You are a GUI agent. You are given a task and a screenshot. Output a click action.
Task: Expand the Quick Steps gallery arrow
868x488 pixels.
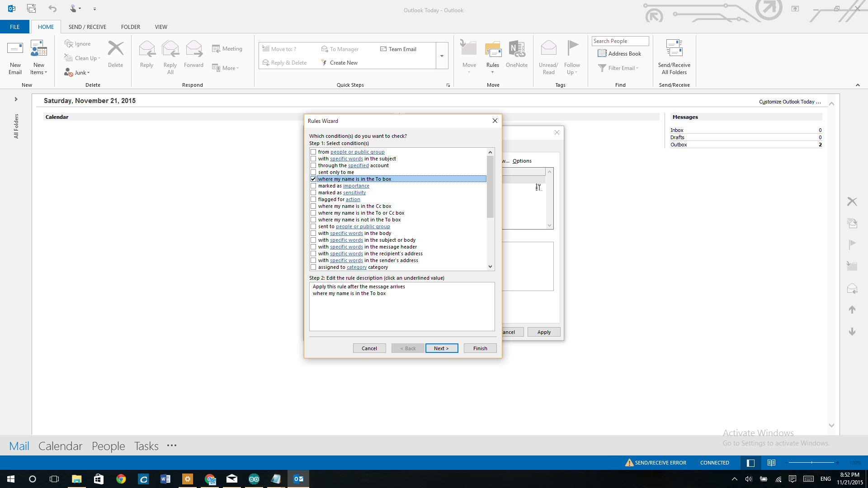(x=442, y=56)
